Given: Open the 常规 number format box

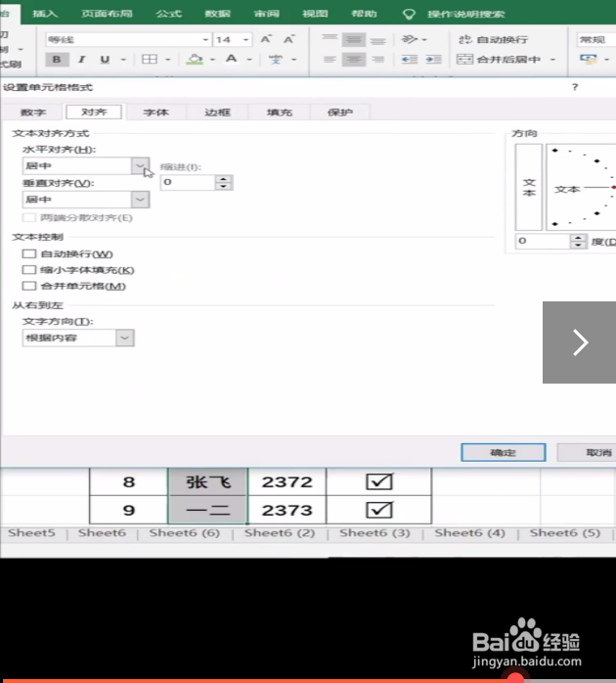Looking at the screenshot, I should point(596,40).
